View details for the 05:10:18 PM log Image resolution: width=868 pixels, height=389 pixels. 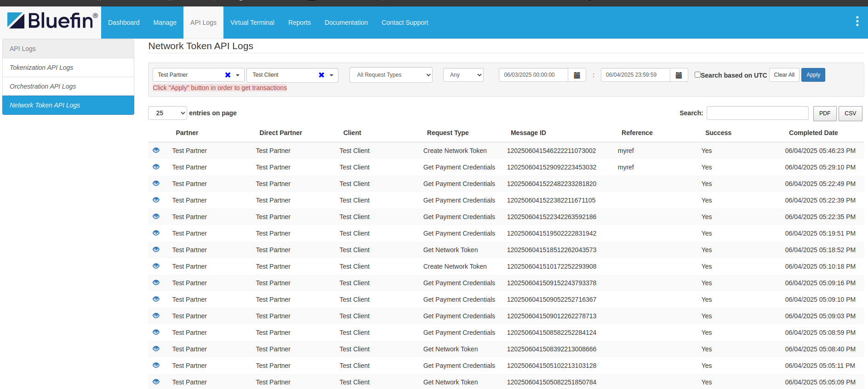(x=156, y=266)
